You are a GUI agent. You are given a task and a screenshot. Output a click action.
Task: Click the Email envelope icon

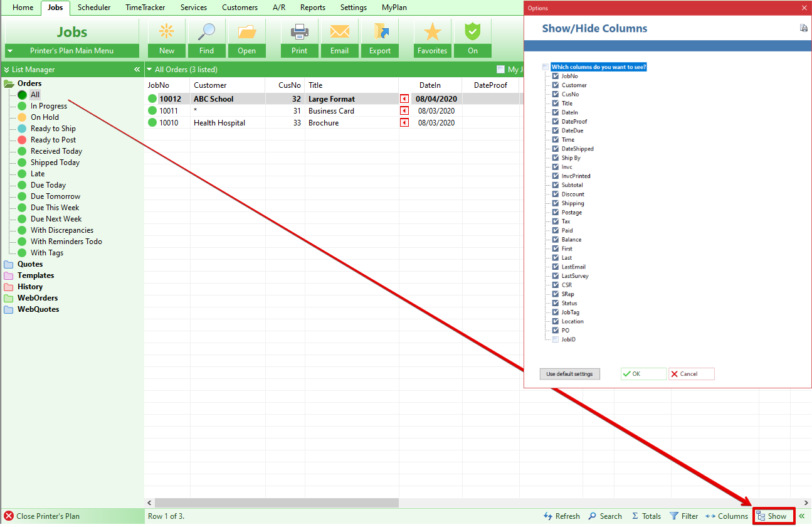click(x=339, y=31)
